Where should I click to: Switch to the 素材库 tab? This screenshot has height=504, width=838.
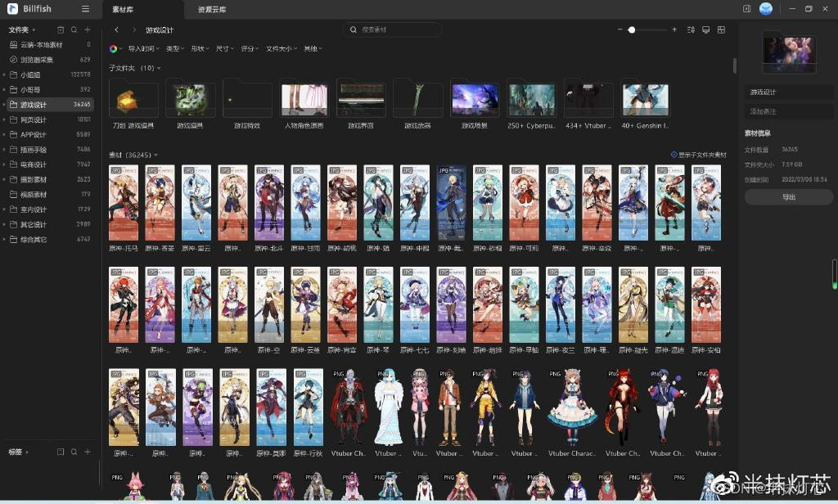(x=123, y=10)
